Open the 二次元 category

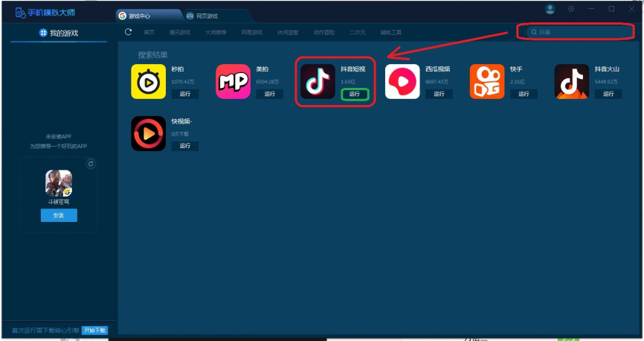[x=357, y=32]
